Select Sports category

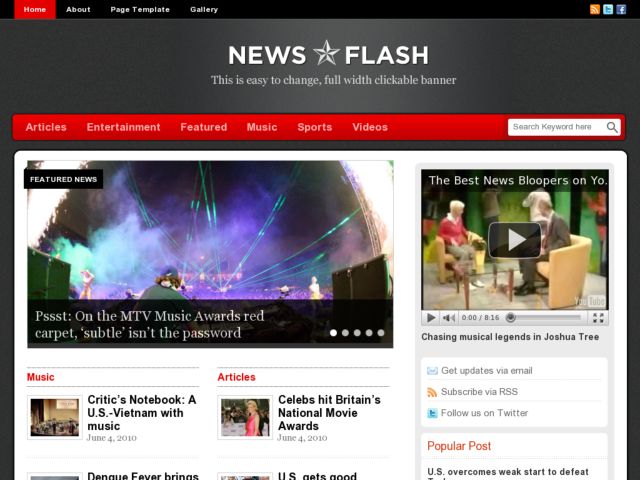pos(315,127)
